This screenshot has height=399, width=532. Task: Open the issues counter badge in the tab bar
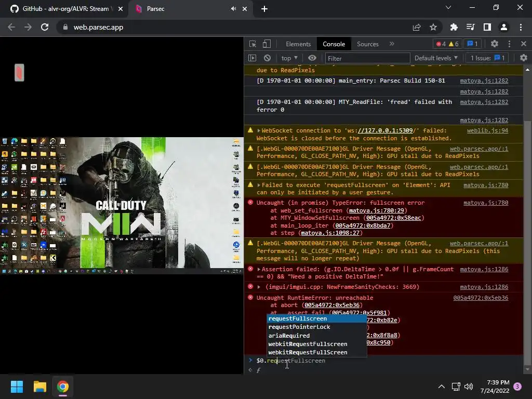[473, 44]
